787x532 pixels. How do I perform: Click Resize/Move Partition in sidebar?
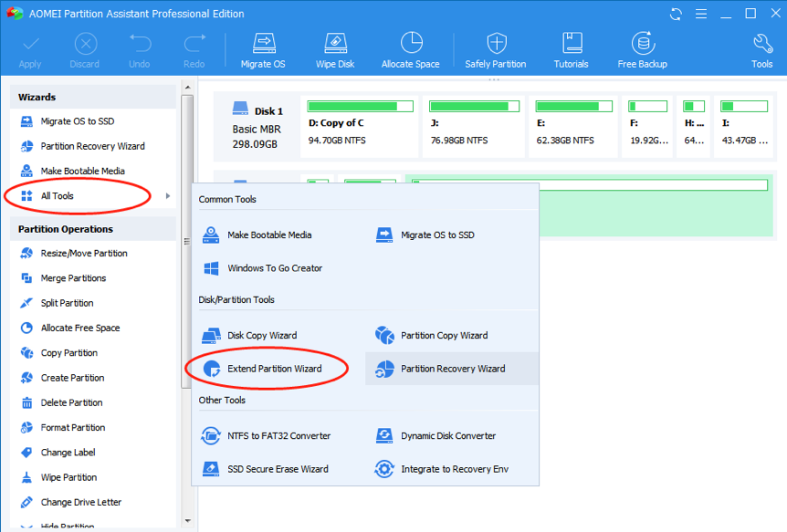pyautogui.click(x=83, y=254)
